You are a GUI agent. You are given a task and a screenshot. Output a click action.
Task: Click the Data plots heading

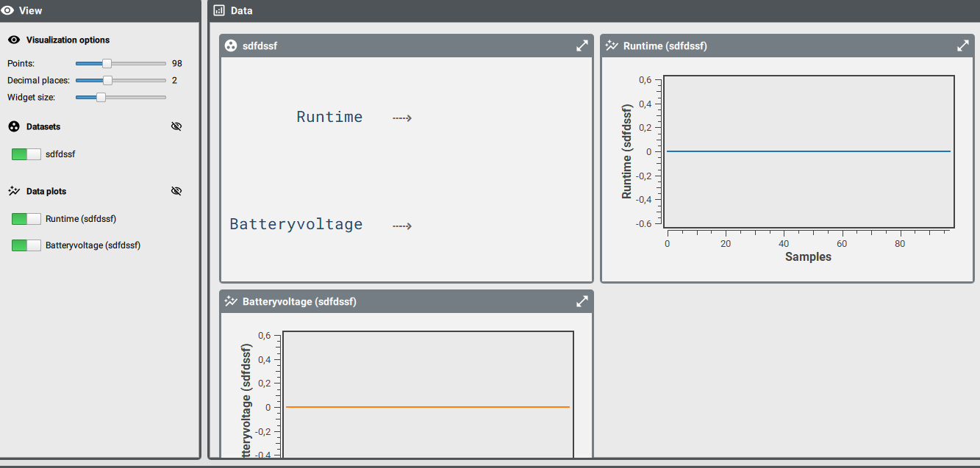click(46, 191)
